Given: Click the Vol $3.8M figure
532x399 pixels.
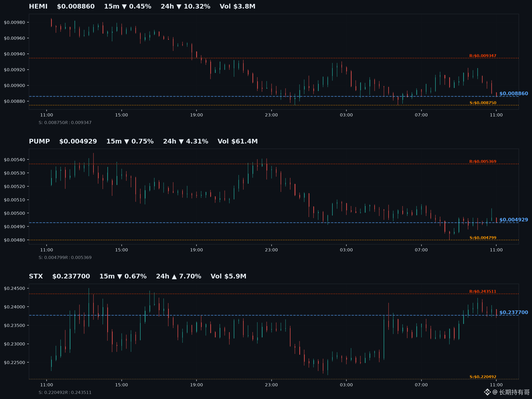Looking at the screenshot, I should [x=237, y=6].
